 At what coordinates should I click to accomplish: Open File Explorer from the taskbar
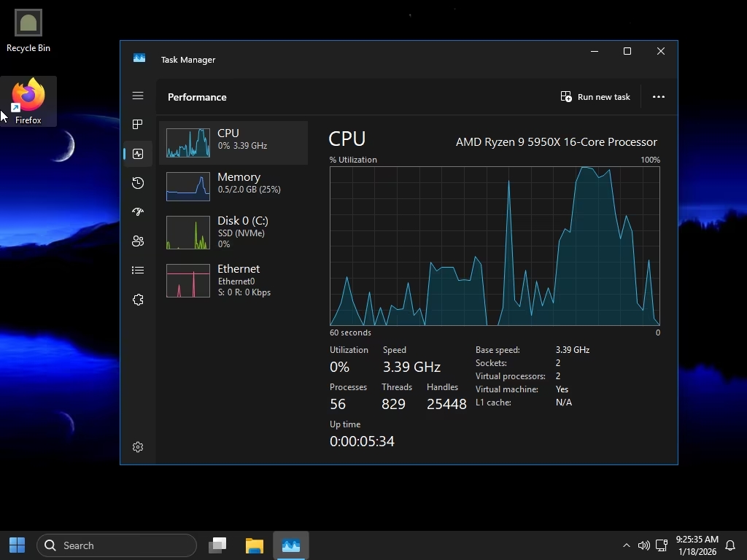[254, 545]
